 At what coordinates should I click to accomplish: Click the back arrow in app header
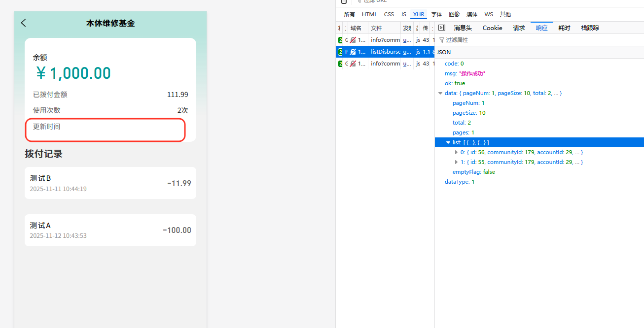click(x=24, y=23)
